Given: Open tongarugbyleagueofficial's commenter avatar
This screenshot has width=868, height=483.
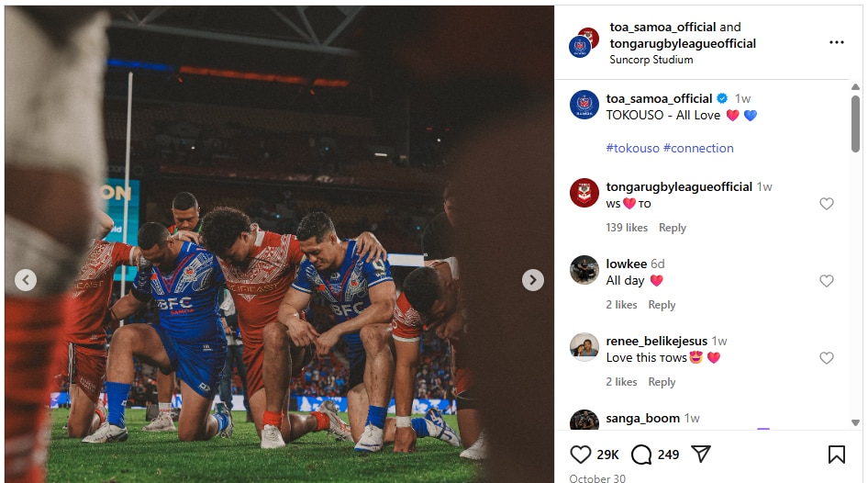Looking at the screenshot, I should 584,193.
